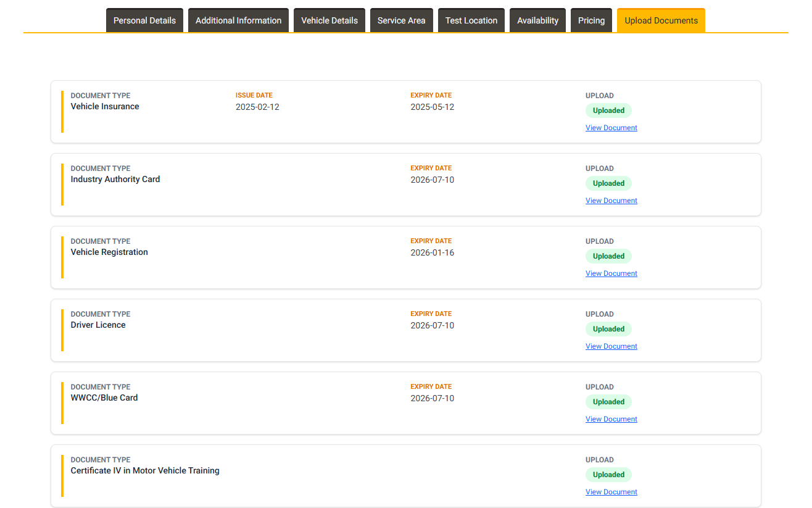View Document for Industry Authority Card
Screen dimensions: 812x508
(x=611, y=201)
